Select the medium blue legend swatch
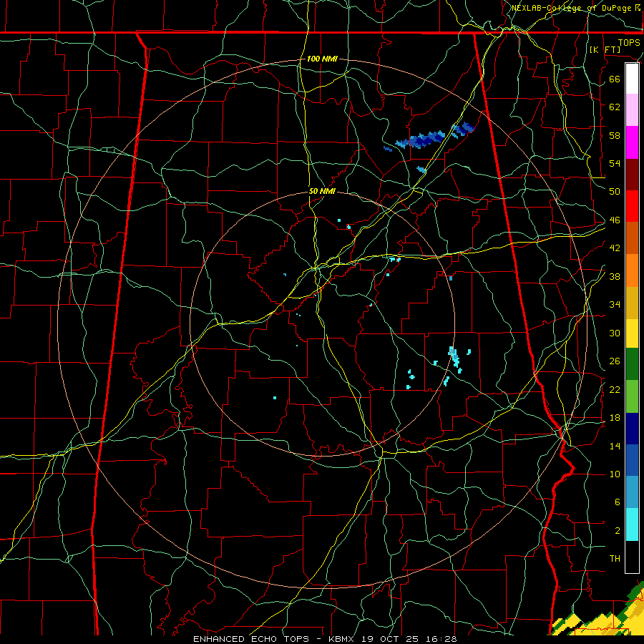 coord(632,460)
